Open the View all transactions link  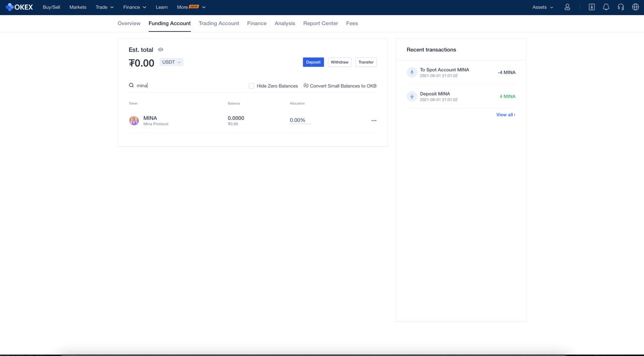pos(506,115)
